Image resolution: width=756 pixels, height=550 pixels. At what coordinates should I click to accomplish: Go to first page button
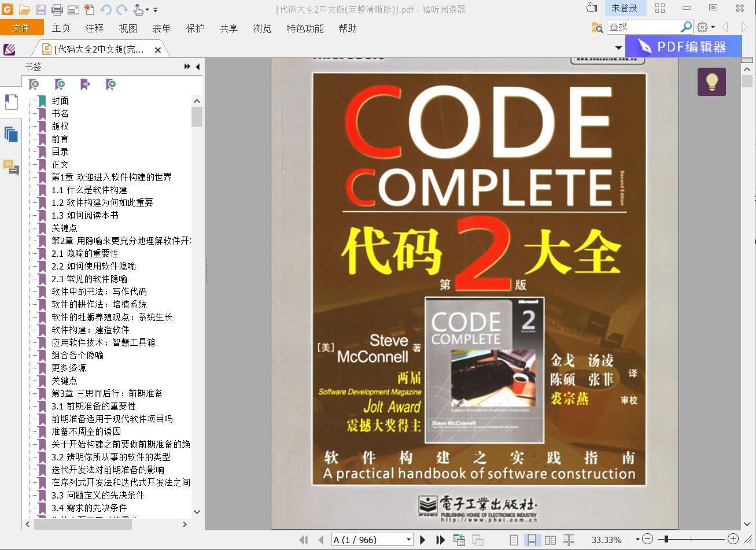pyautogui.click(x=303, y=540)
